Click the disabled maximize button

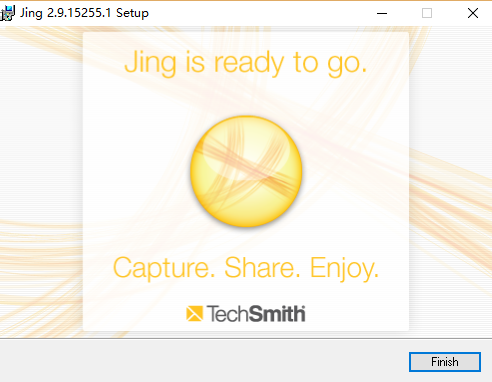[427, 13]
